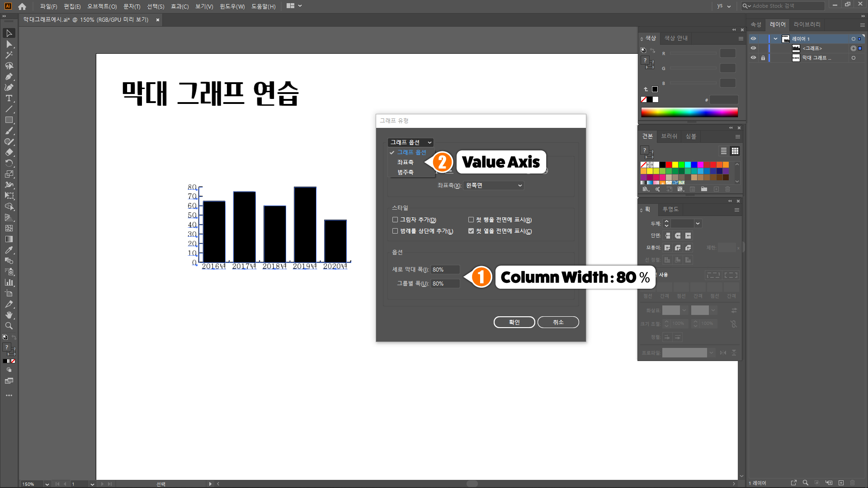Choose the Rectangle tool
This screenshot has width=868, height=488.
point(9,120)
